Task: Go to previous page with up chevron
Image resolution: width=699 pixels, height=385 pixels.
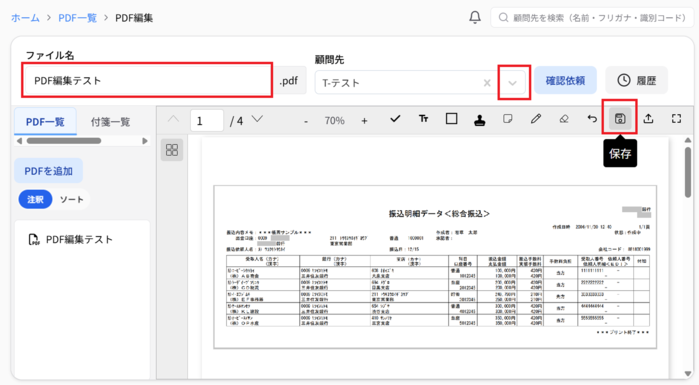Action: (173, 119)
